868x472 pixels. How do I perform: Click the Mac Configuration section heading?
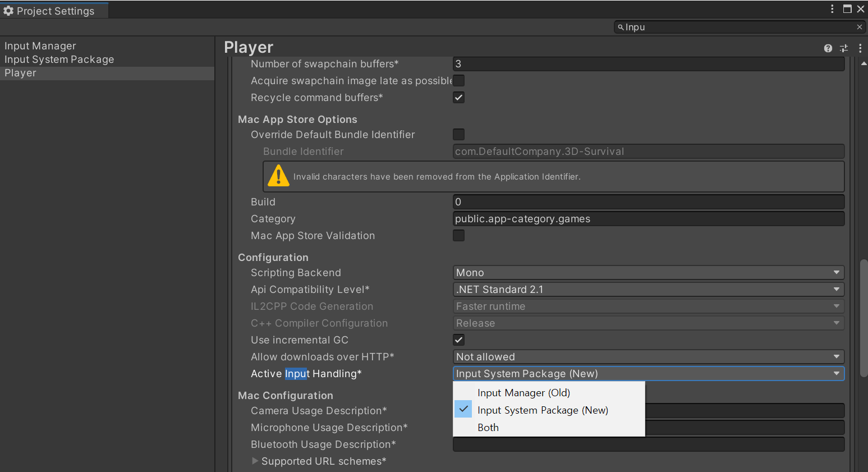click(286, 396)
